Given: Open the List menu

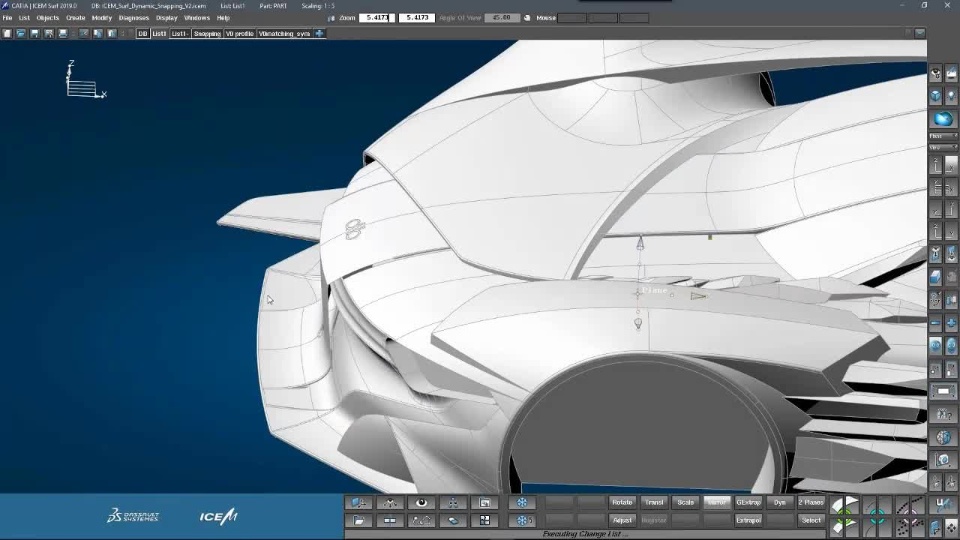Looking at the screenshot, I should [24, 18].
